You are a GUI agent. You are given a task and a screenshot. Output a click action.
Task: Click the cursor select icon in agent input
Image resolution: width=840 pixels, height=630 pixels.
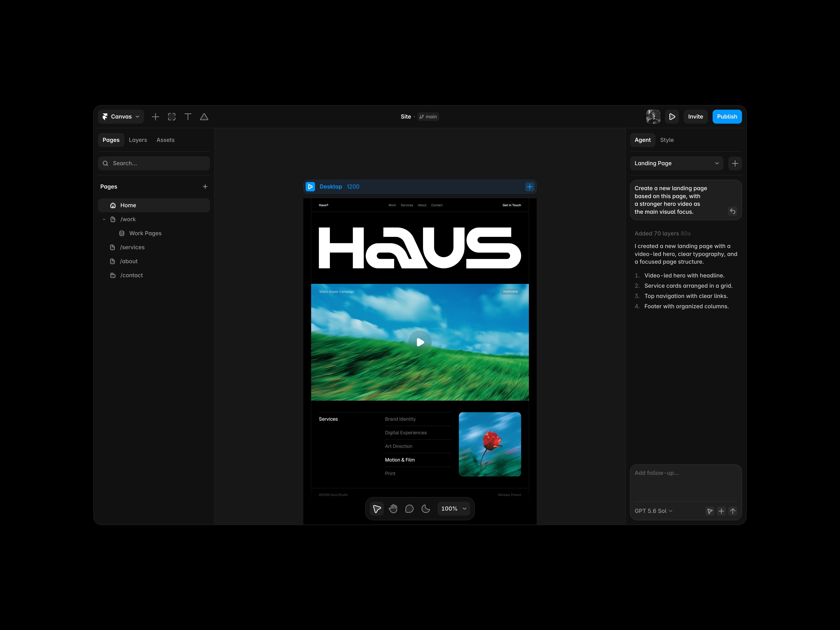point(709,511)
